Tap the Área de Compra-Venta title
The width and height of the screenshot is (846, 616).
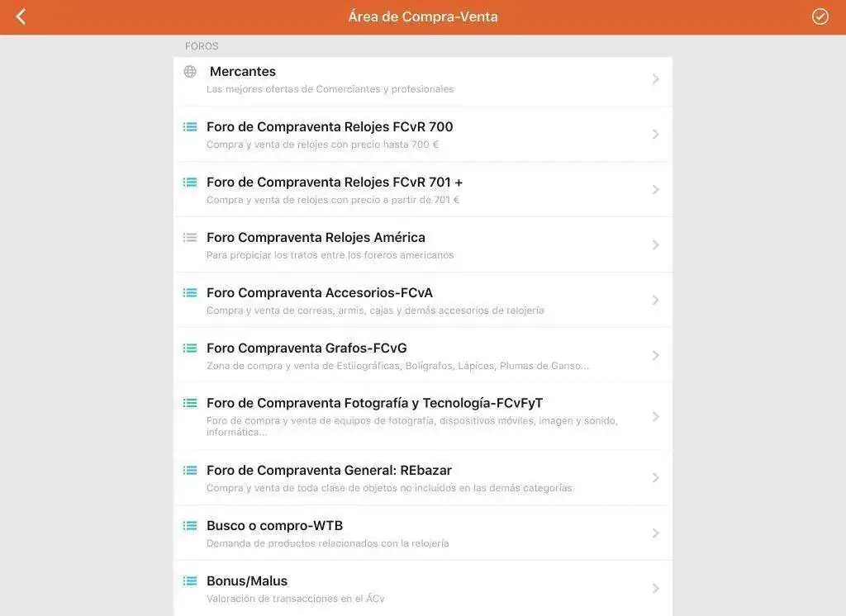click(422, 17)
